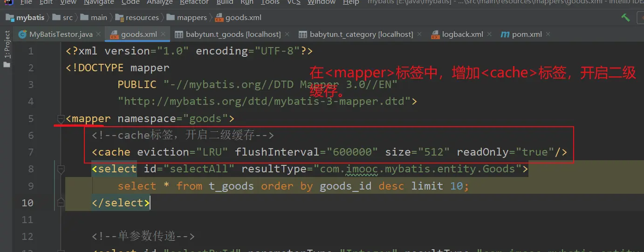Open the Tools menu

[270, 2]
